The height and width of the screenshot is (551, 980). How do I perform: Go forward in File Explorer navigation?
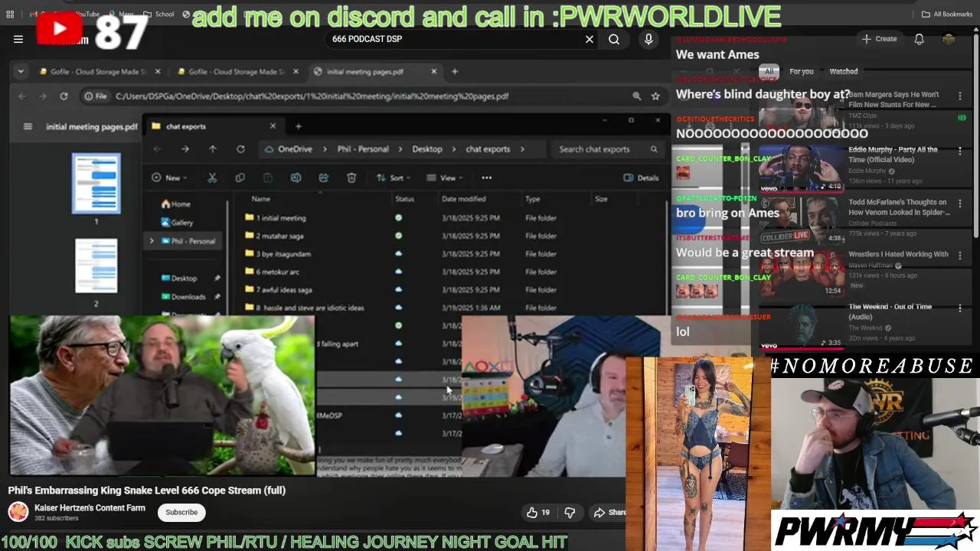click(185, 149)
